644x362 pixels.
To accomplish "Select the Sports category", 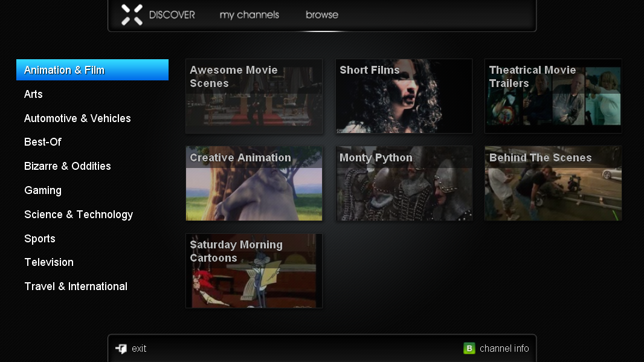I will [40, 239].
